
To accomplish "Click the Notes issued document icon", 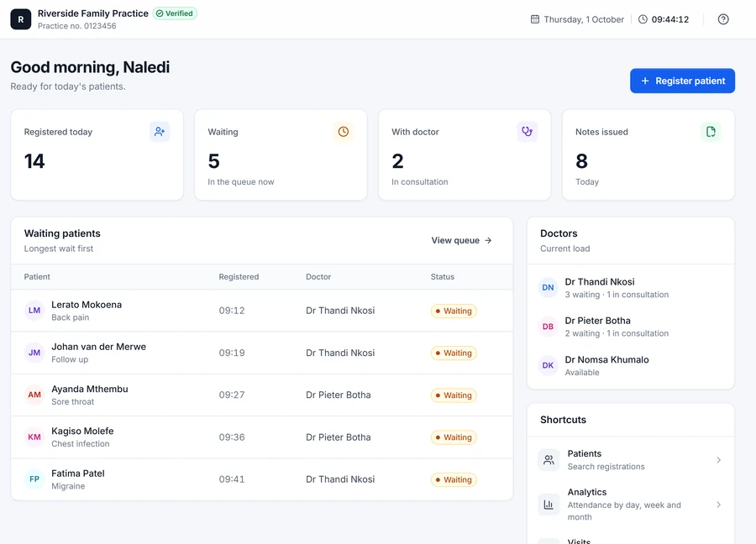I will [x=711, y=132].
